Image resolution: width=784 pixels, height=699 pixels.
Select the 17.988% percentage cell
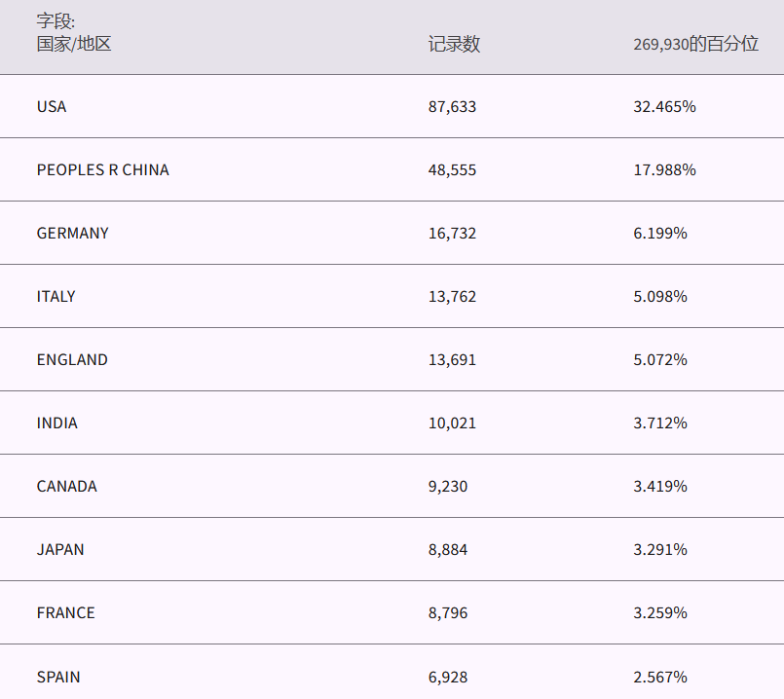664,169
